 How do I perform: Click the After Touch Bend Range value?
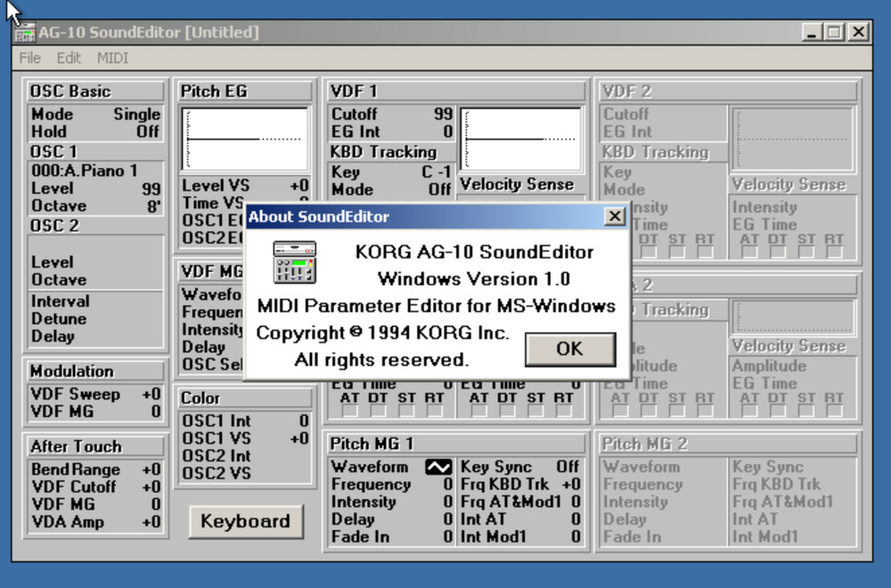click(151, 470)
